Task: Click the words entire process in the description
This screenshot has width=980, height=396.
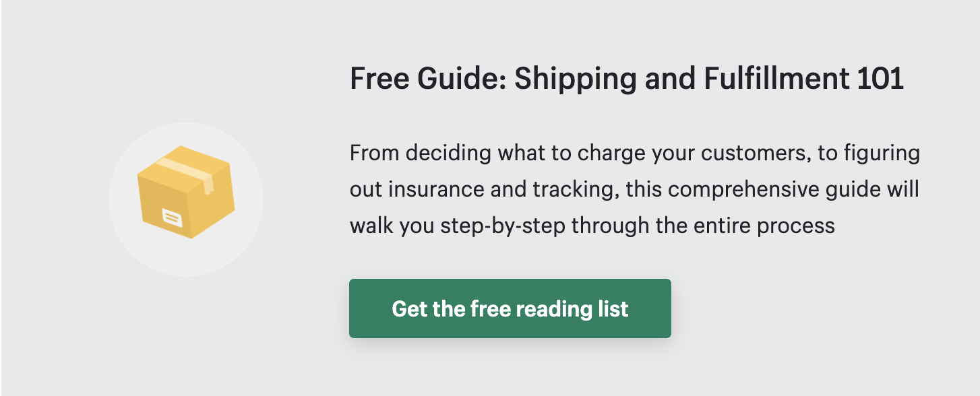Action: click(x=762, y=226)
